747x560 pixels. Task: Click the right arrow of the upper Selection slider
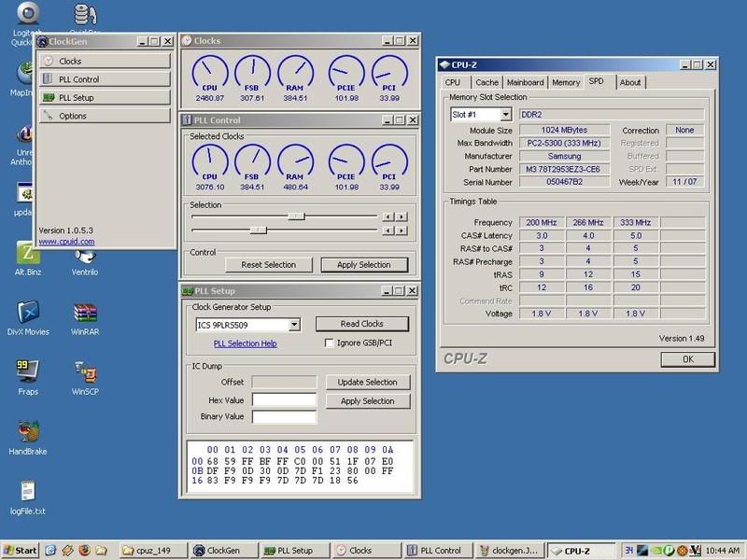(x=402, y=217)
